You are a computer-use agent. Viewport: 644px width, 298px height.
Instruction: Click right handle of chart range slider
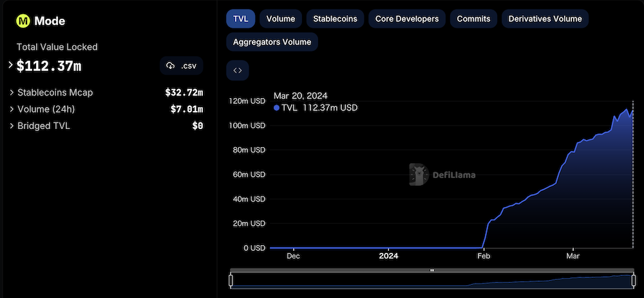point(633,280)
